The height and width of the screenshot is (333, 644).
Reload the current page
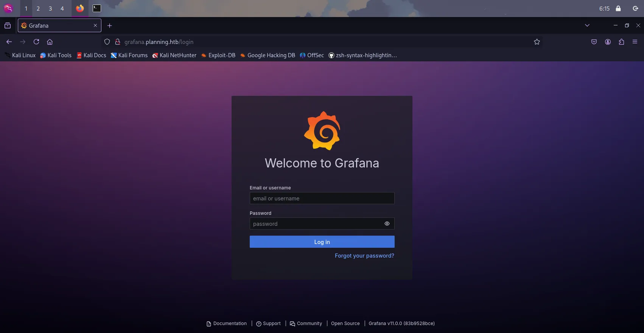point(36,42)
